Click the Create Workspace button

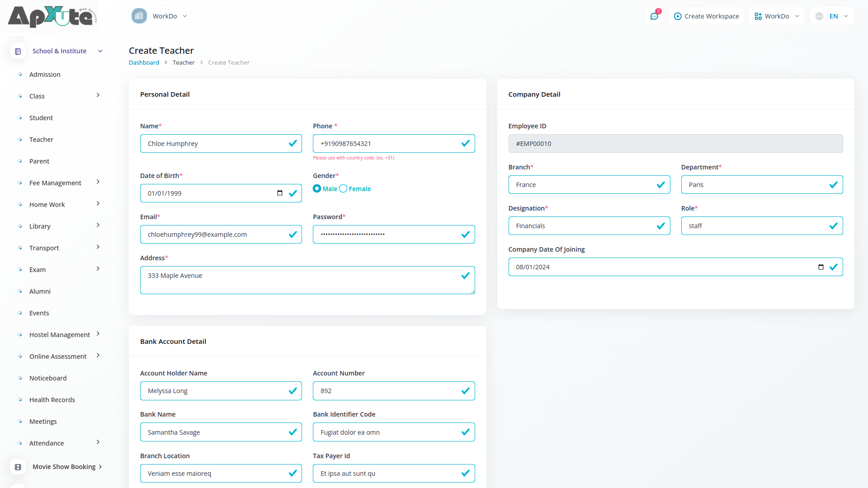(x=706, y=16)
